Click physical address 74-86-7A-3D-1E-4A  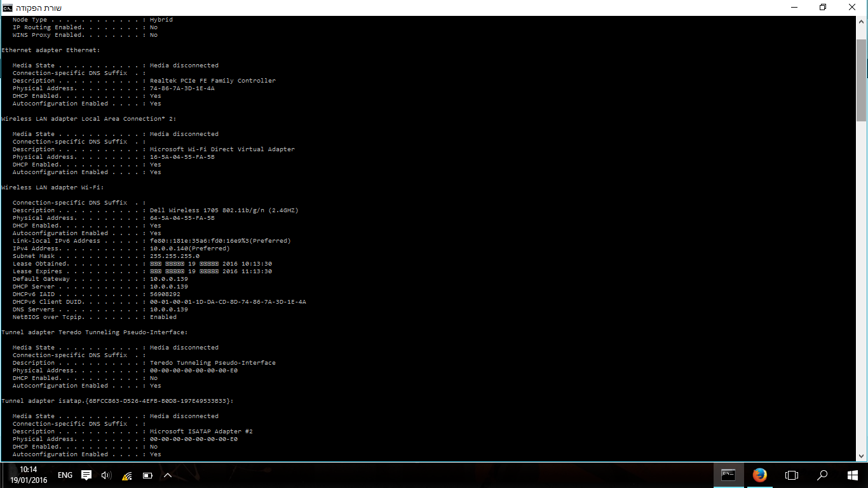click(182, 88)
